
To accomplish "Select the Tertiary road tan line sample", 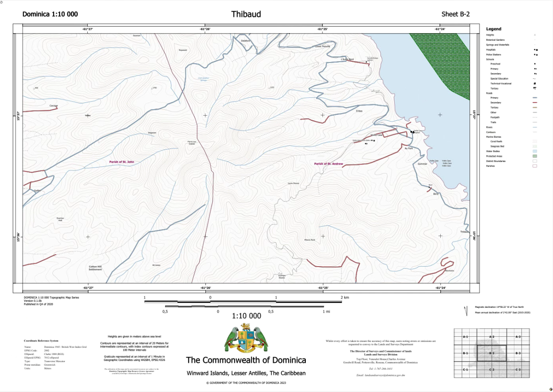I will click(x=536, y=108).
